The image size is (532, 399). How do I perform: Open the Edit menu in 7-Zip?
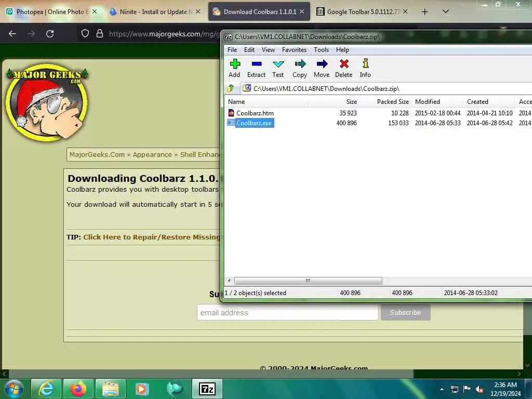(x=249, y=50)
